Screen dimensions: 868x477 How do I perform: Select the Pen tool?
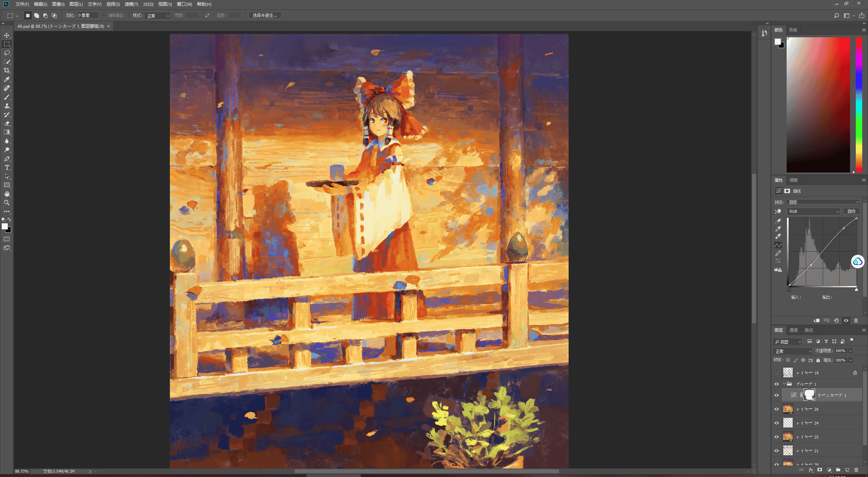tap(7, 159)
